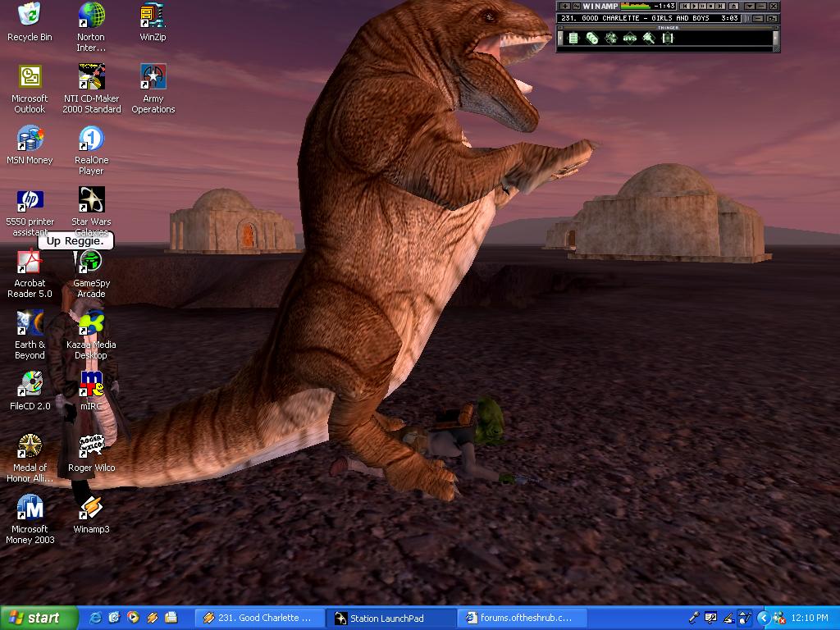Click the volume icon in the system tray
The height and width of the screenshot is (630, 840).
pos(744,618)
